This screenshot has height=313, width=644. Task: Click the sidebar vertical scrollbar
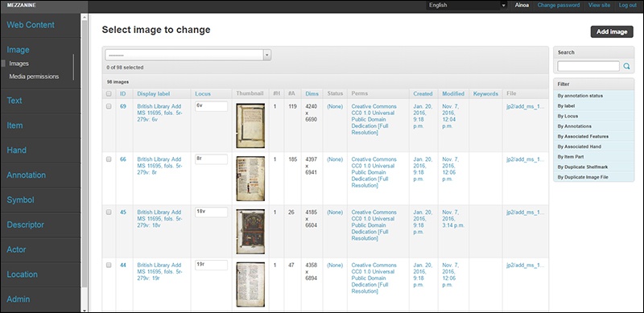[85, 154]
